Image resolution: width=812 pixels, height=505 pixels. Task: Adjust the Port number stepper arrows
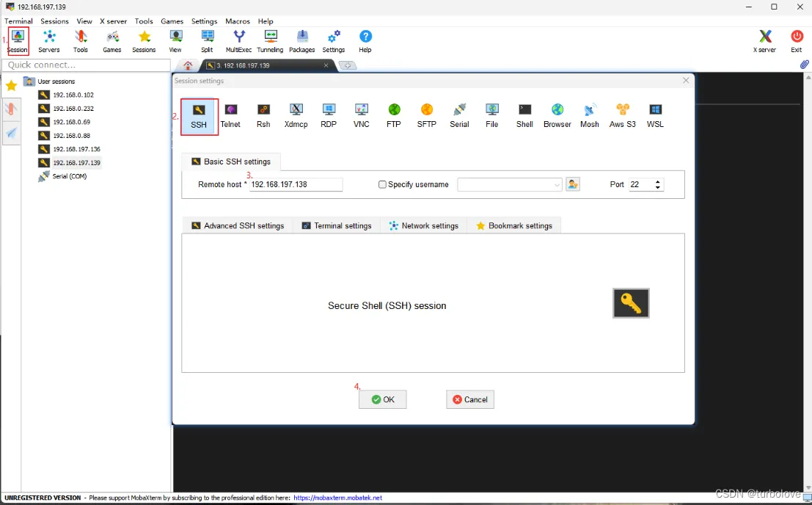point(658,184)
